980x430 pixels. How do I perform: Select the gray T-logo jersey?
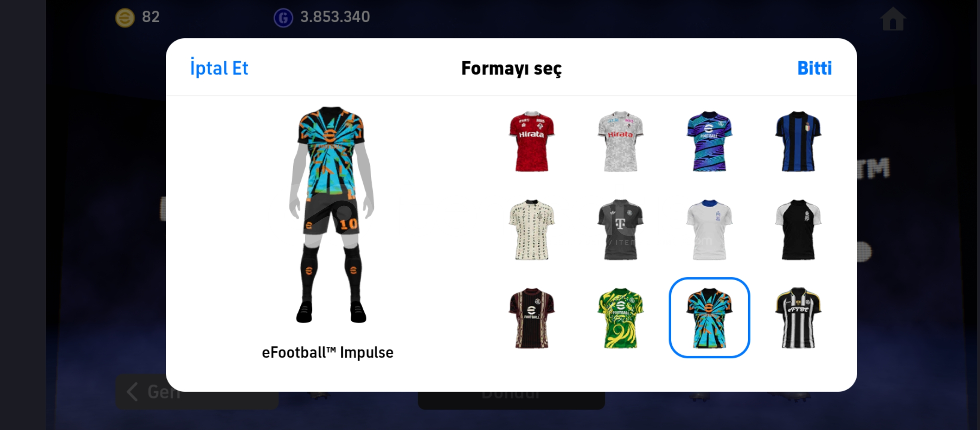620,230
